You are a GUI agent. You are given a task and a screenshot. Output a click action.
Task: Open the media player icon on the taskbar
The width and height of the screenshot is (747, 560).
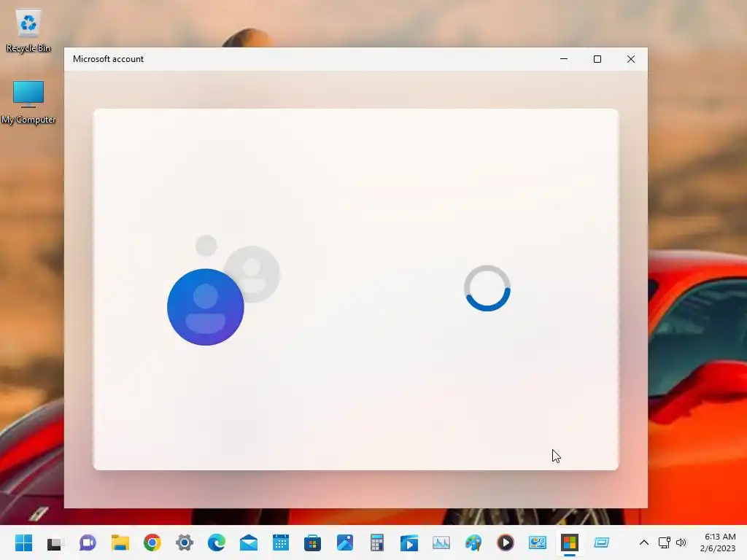[x=506, y=542]
